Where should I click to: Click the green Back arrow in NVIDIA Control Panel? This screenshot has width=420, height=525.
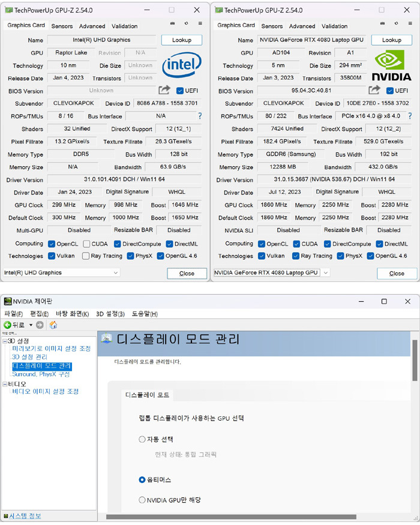pos(7,325)
